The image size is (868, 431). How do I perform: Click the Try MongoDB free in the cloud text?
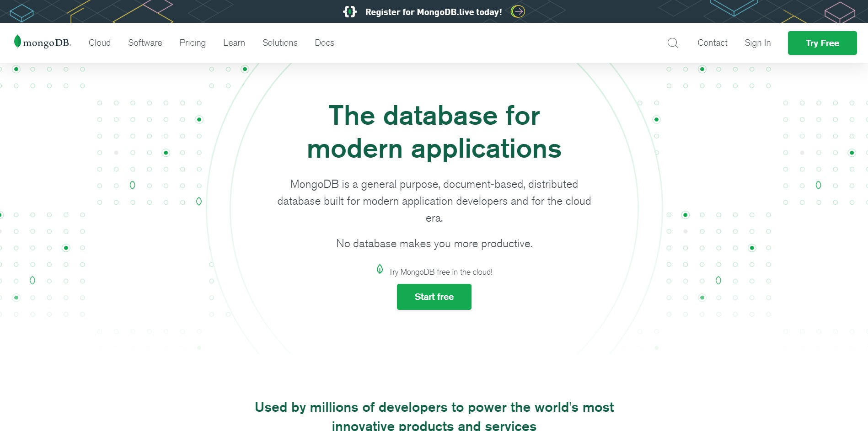440,272
